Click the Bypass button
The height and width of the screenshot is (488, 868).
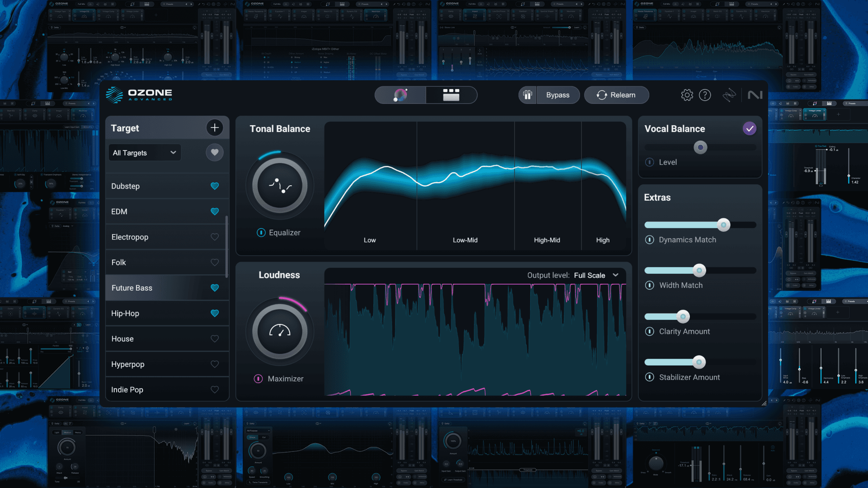click(558, 95)
